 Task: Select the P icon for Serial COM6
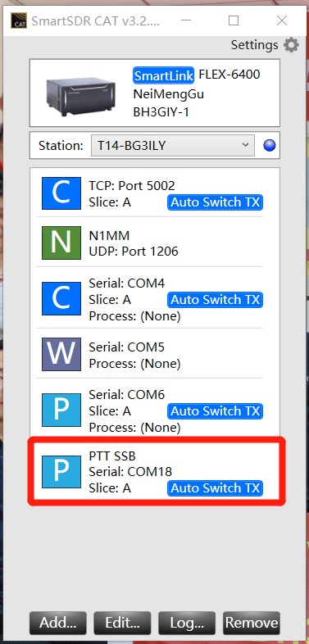61,410
